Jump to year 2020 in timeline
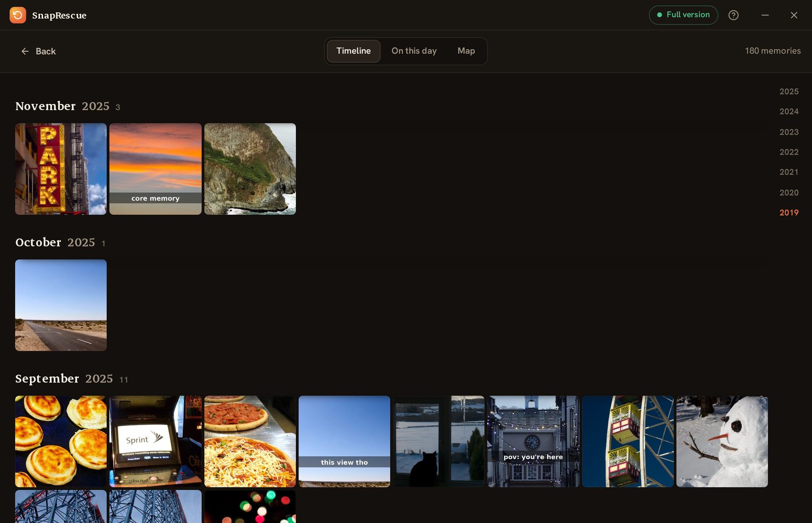Viewport: 812px width, 523px height. (x=789, y=192)
